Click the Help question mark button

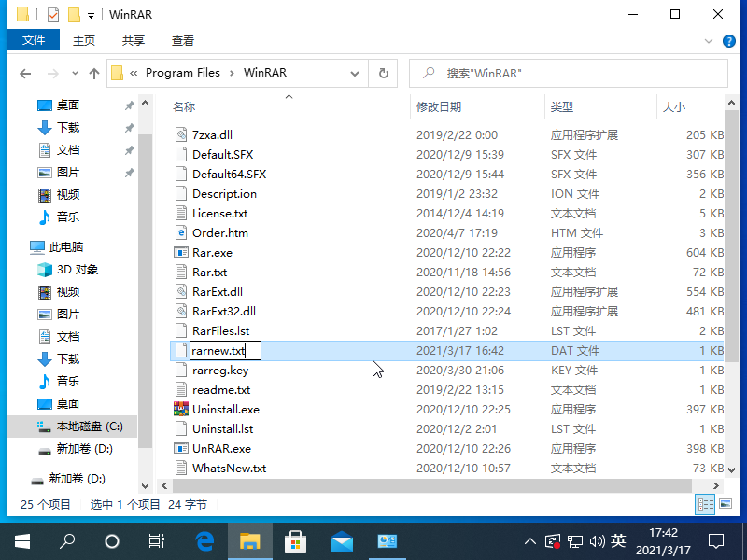click(729, 40)
